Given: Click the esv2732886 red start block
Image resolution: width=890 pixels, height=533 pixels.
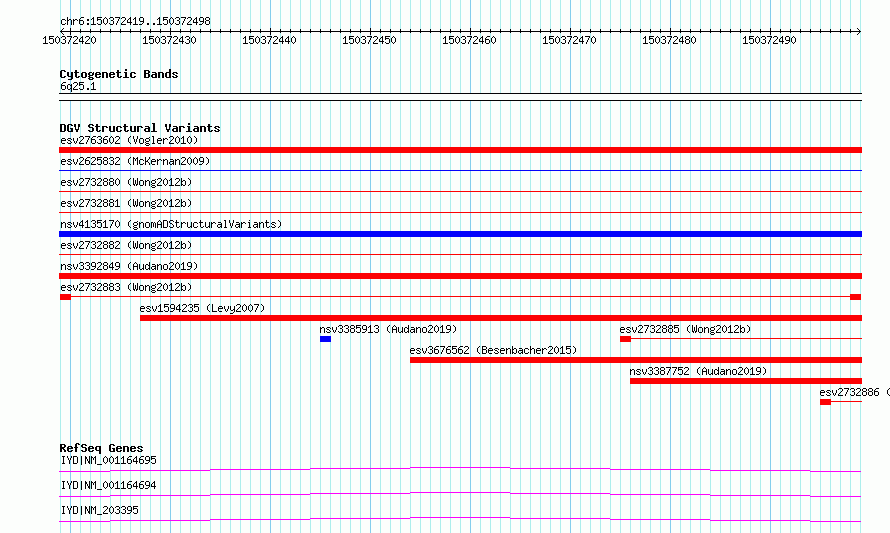Looking at the screenshot, I should (825, 402).
